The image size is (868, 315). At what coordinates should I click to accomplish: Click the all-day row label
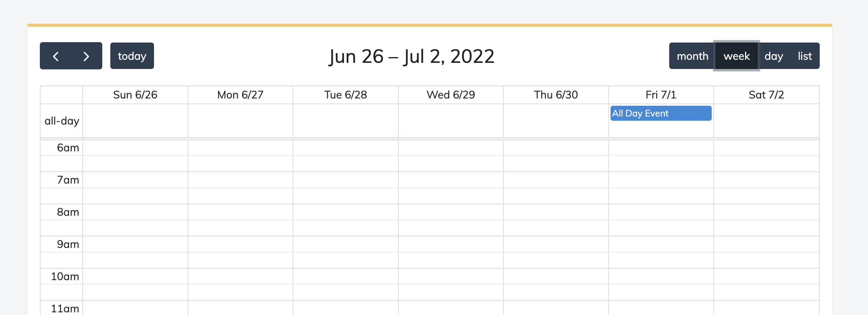pyautogui.click(x=61, y=121)
